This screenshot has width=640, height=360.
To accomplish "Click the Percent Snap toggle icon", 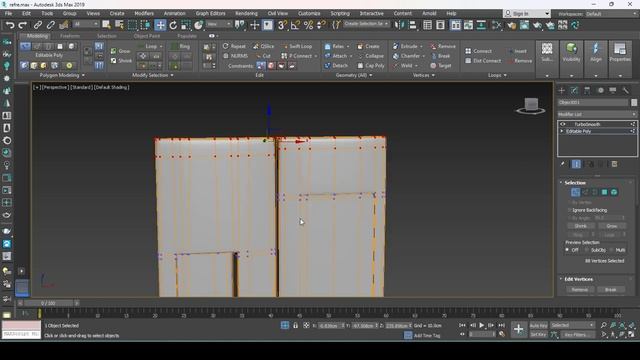I will tap(308, 25).
